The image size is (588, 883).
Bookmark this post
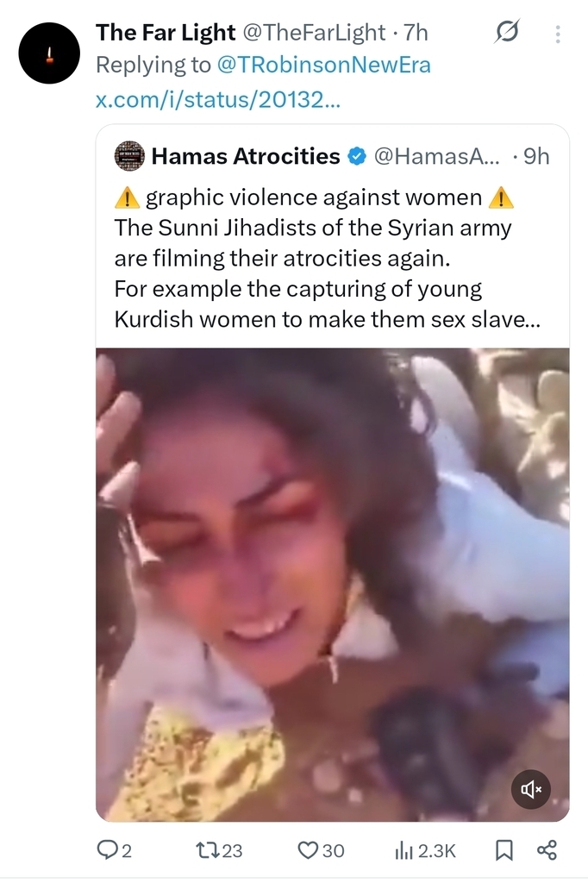point(504,850)
